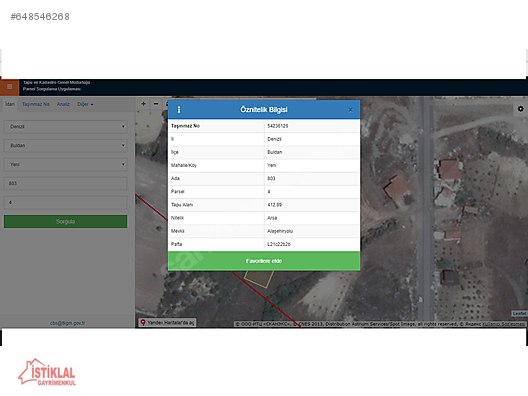Close the Öznitelik Bilgisi dialog
528x396 pixels.
point(350,110)
